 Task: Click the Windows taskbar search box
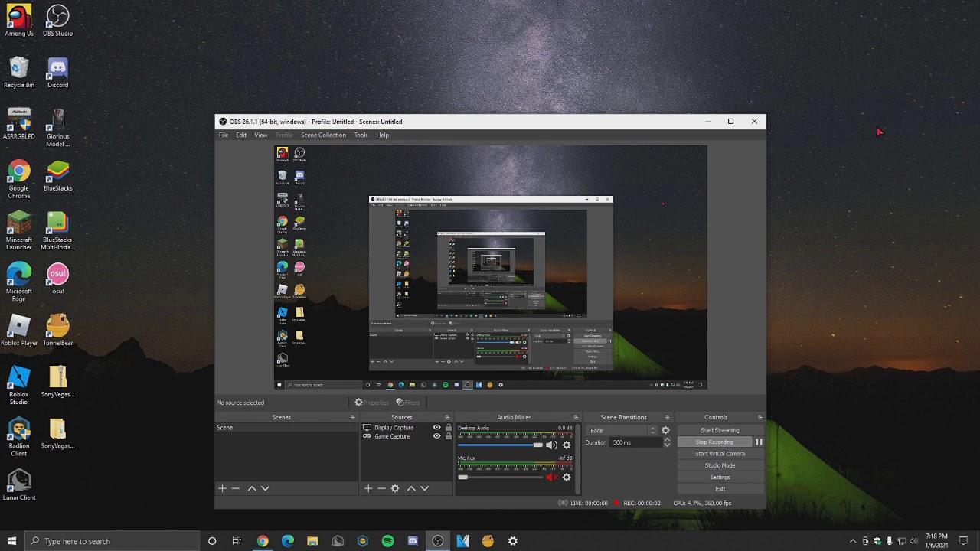click(x=113, y=541)
